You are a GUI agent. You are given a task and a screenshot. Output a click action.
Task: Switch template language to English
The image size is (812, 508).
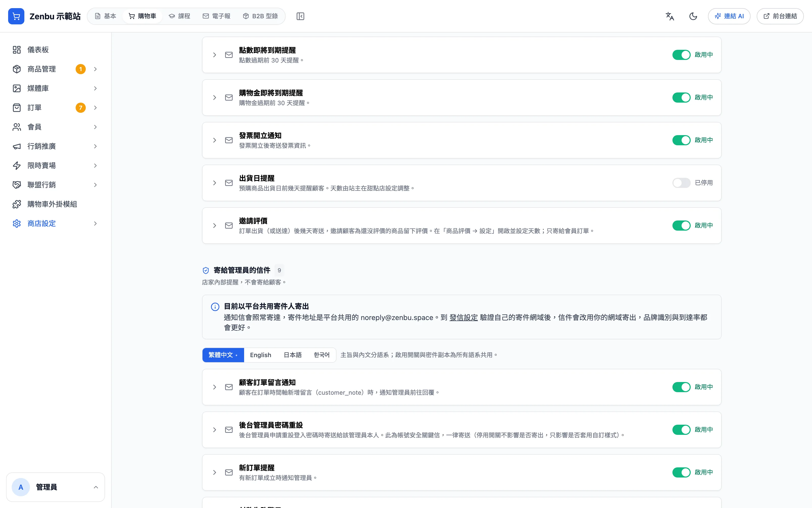[x=260, y=355]
